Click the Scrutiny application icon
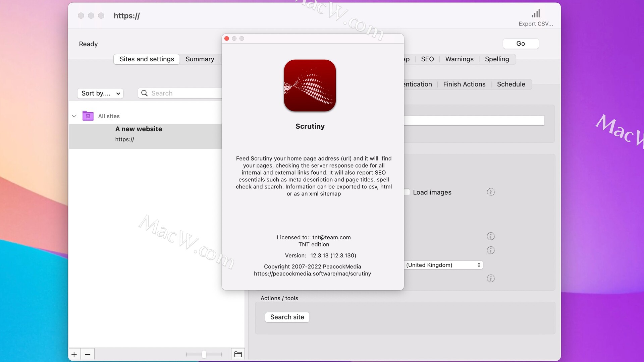644x362 pixels. (310, 85)
